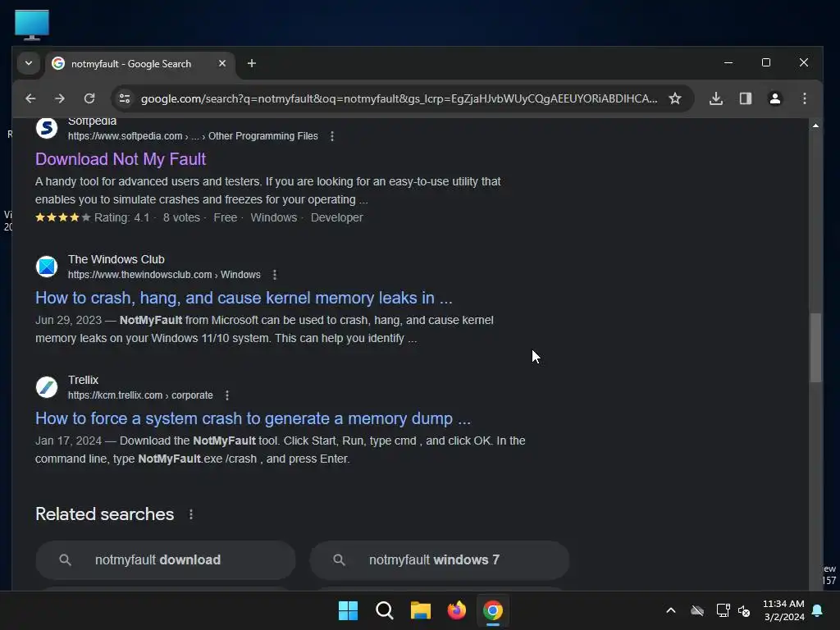Open Download Not My Fault link
The height and width of the screenshot is (630, 840).
click(121, 159)
